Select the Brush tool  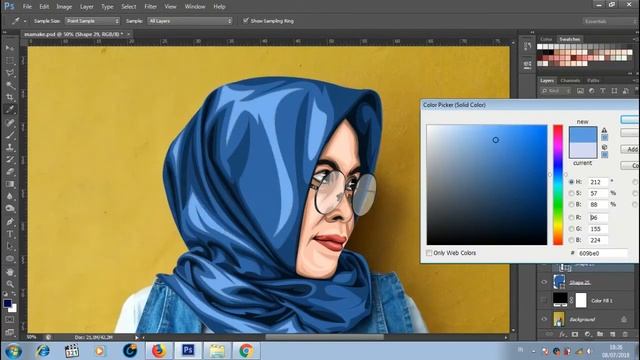pos(9,135)
